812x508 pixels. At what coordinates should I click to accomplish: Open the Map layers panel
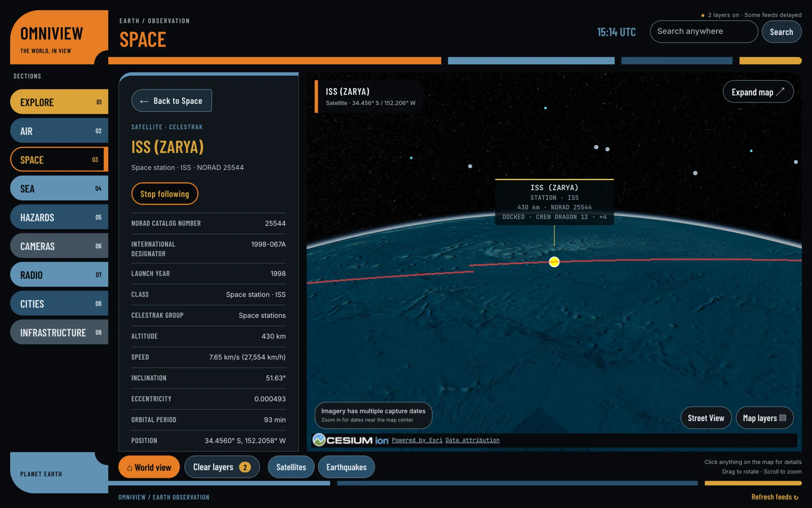tap(764, 418)
